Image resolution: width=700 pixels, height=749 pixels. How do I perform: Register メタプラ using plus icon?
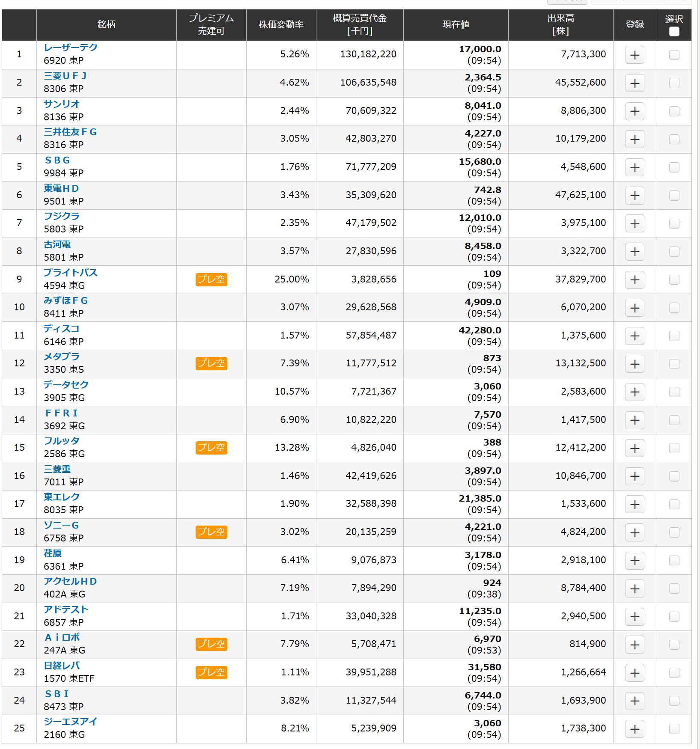pos(634,364)
